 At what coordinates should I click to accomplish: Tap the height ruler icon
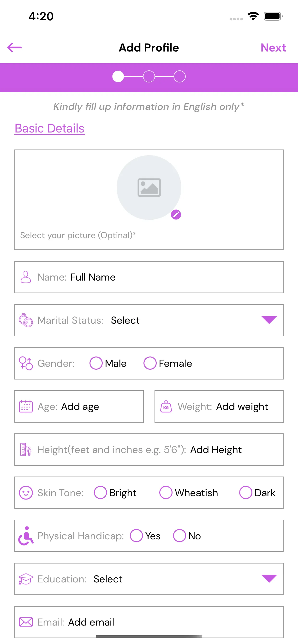pyautogui.click(x=26, y=449)
